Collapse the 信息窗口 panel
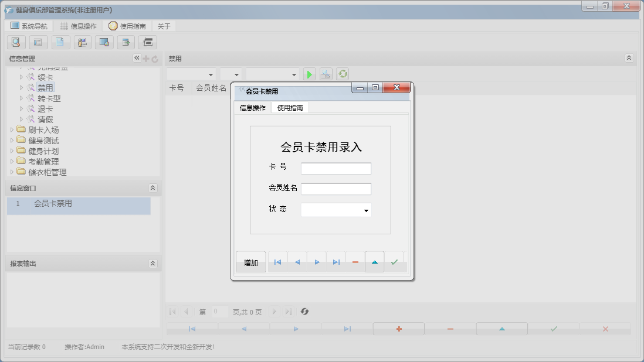 152,187
